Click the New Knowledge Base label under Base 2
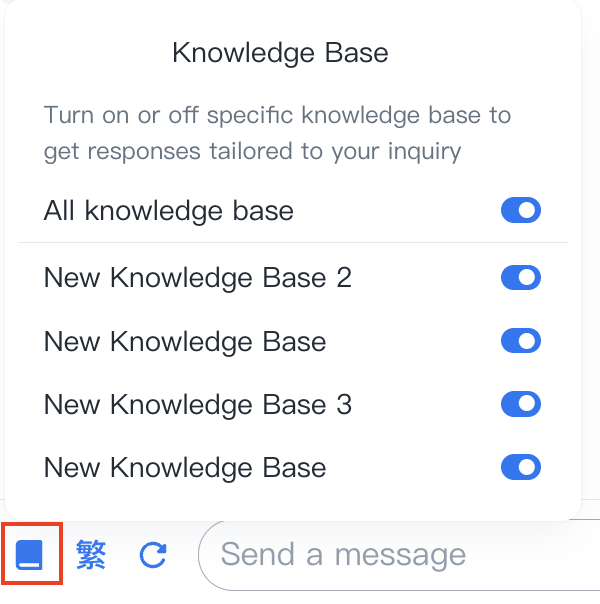This screenshot has width=600, height=604. [185, 341]
